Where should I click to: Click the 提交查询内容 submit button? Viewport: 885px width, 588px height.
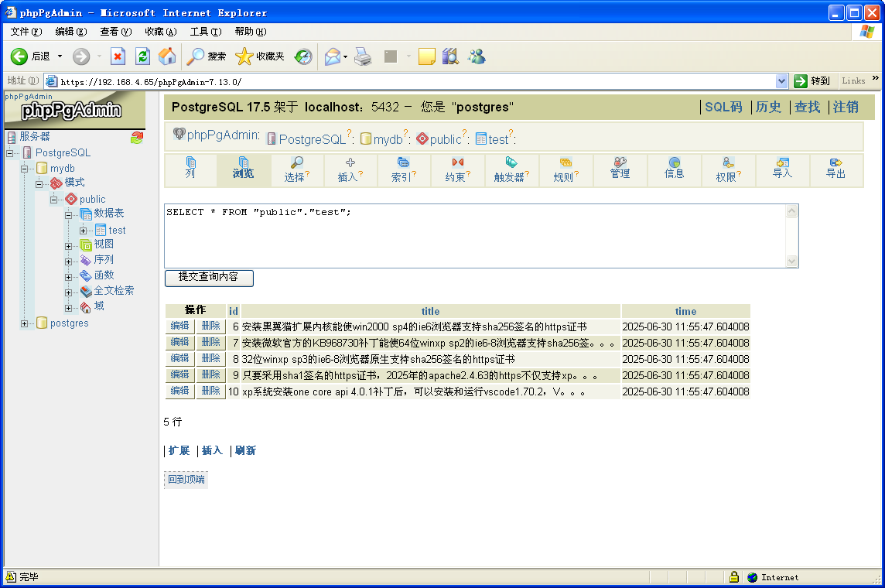tap(209, 278)
